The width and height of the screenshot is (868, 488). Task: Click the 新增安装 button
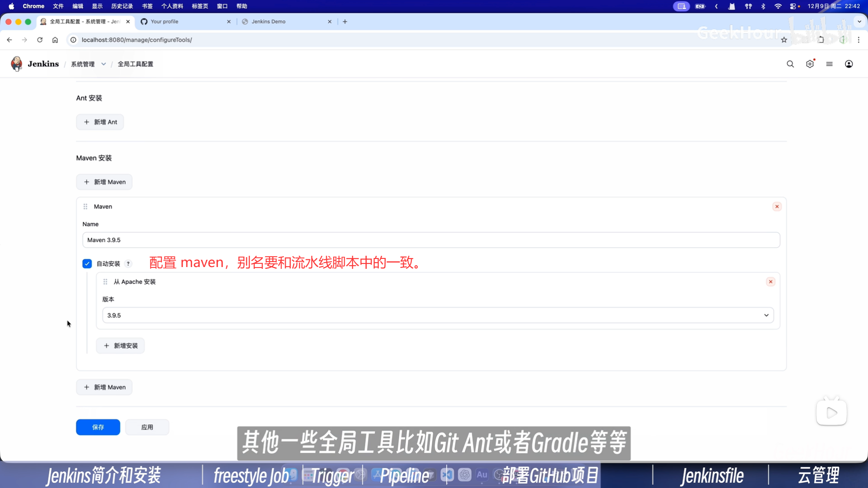coord(120,346)
